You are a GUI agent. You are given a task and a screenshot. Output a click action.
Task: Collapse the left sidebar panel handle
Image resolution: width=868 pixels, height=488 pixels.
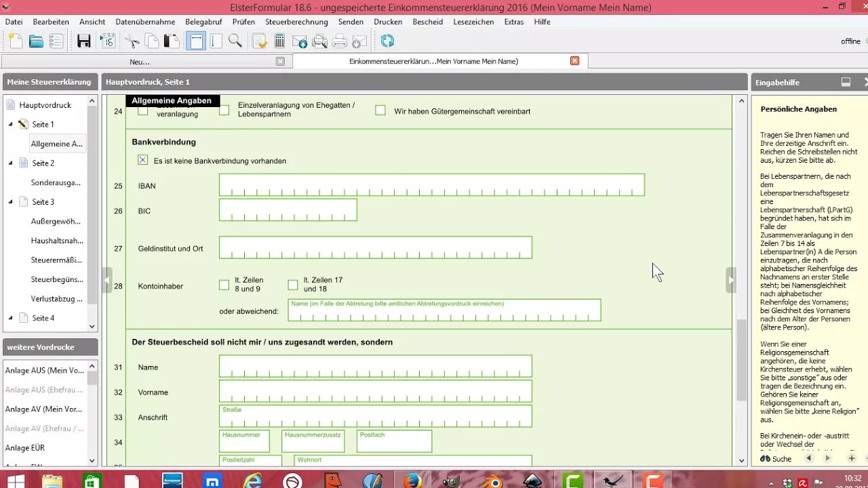pos(107,280)
